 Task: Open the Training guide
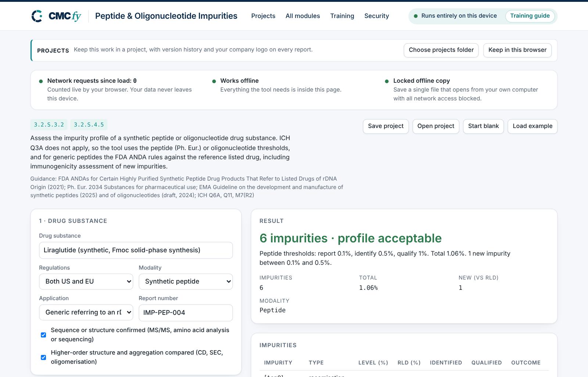(530, 16)
